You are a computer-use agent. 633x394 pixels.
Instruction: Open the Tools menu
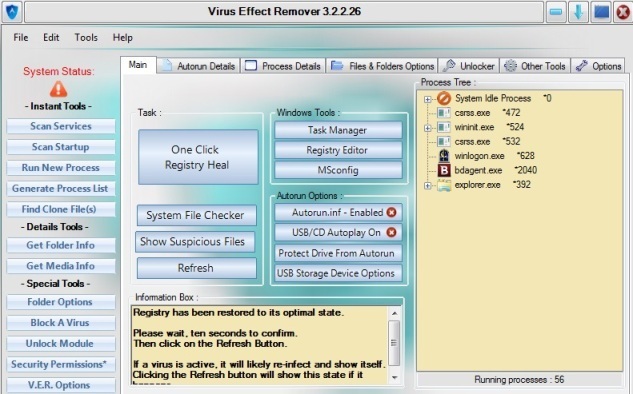tap(86, 38)
